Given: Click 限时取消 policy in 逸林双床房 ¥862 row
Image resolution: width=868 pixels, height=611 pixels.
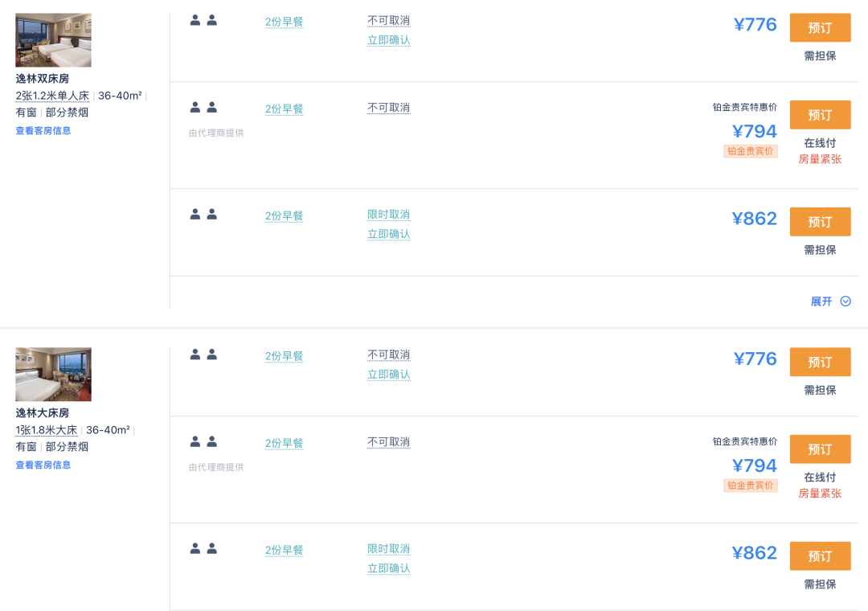Looking at the screenshot, I should click(389, 215).
